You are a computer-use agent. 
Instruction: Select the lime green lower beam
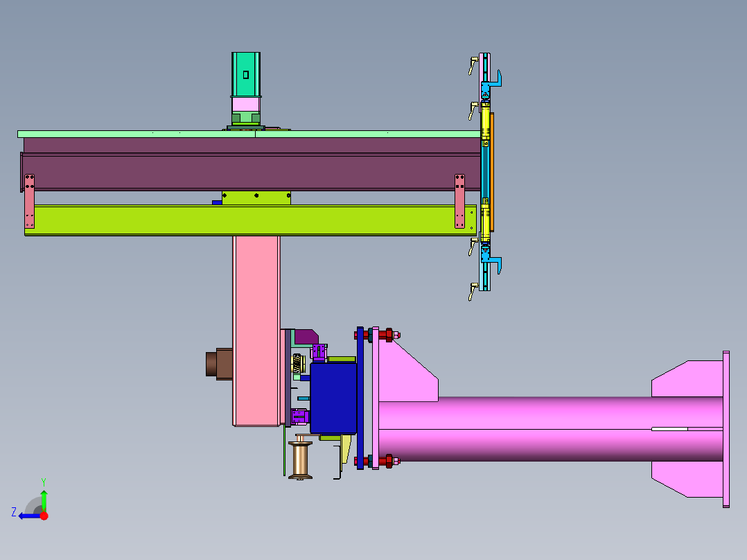[250, 220]
